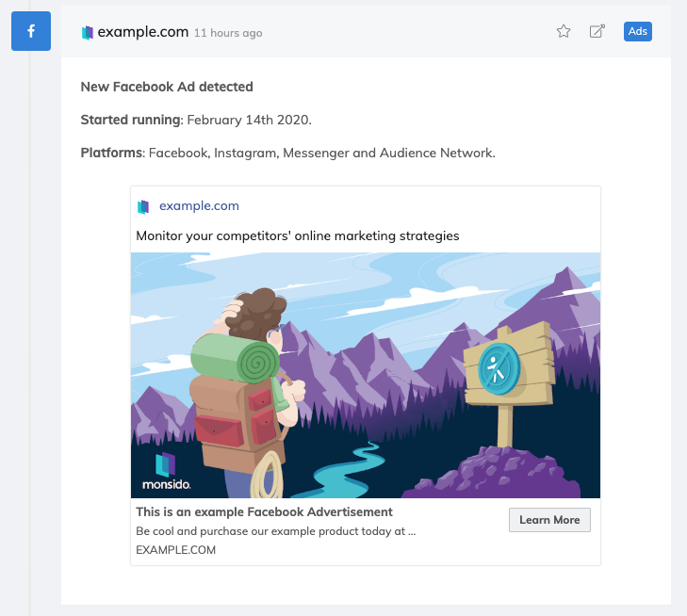Click the EXAMPLE.COM caption under ad

coord(175,550)
